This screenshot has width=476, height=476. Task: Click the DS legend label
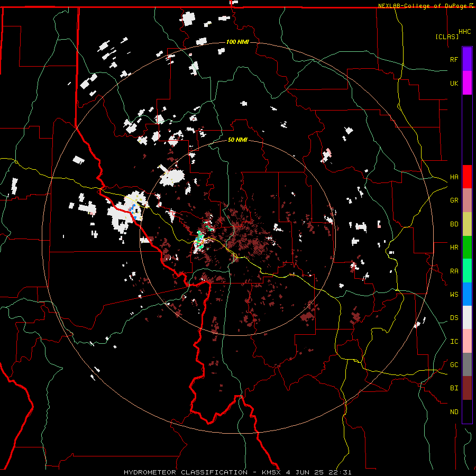[454, 317]
